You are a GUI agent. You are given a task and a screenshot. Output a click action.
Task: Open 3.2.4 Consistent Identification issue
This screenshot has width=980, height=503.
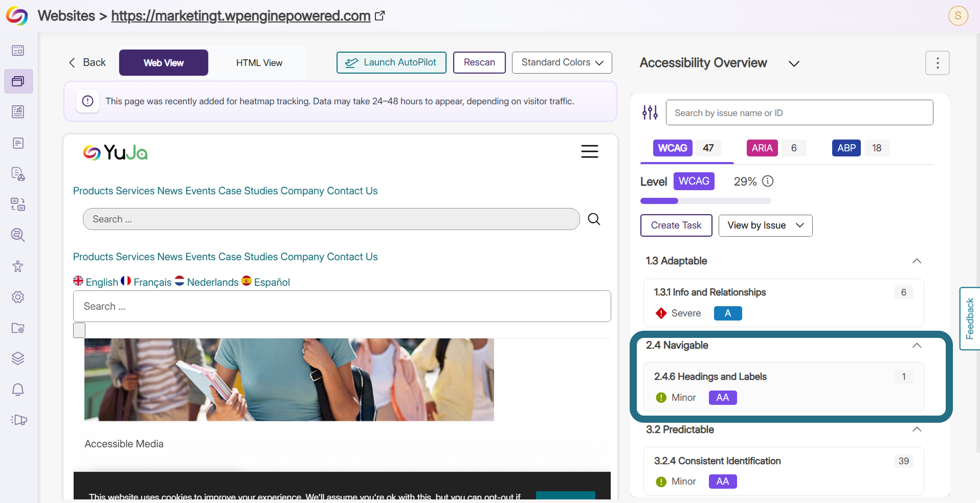784,471
